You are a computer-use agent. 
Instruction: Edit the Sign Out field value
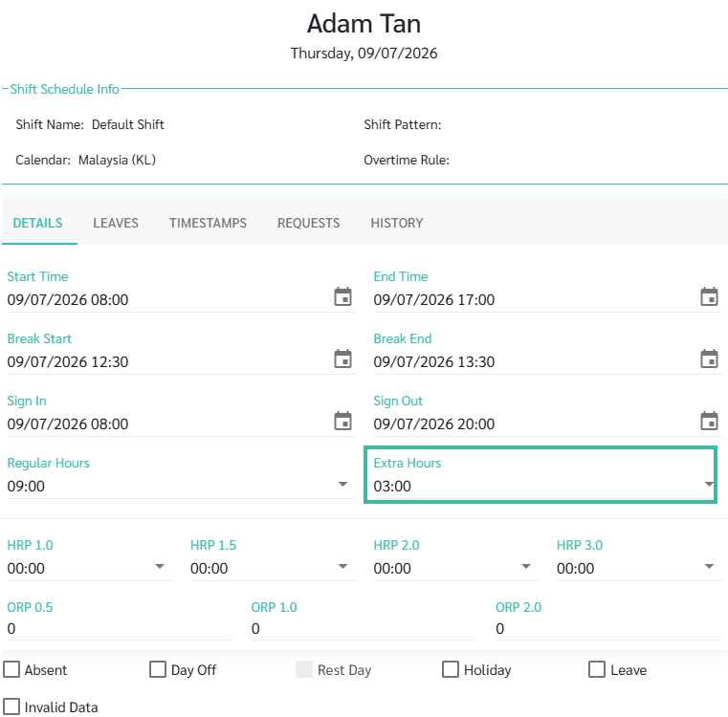pos(534,424)
